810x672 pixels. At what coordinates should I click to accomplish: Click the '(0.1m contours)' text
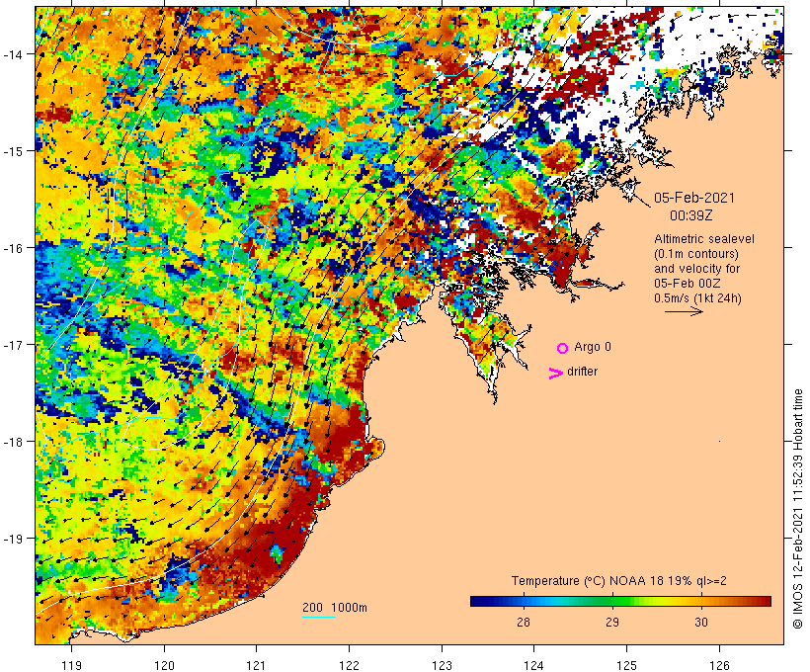[x=695, y=254]
